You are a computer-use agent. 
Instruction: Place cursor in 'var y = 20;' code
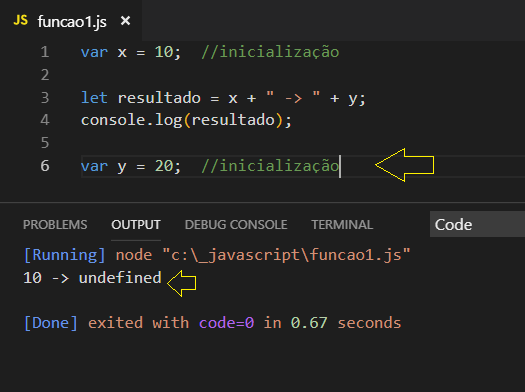(131, 166)
